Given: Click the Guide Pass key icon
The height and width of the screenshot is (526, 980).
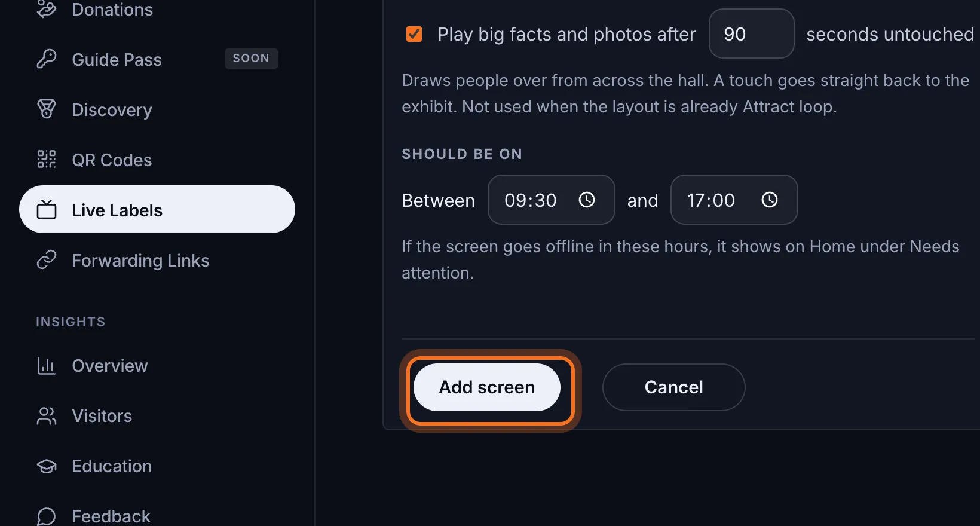Looking at the screenshot, I should 47,59.
